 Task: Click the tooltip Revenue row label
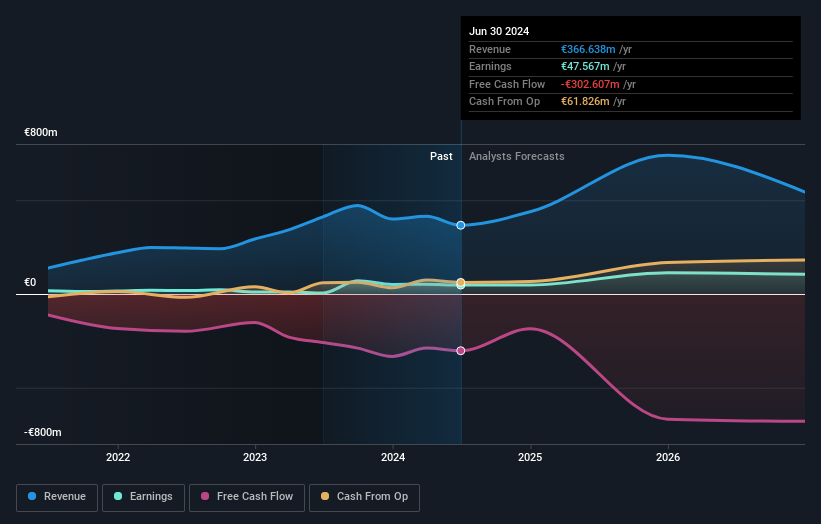490,49
